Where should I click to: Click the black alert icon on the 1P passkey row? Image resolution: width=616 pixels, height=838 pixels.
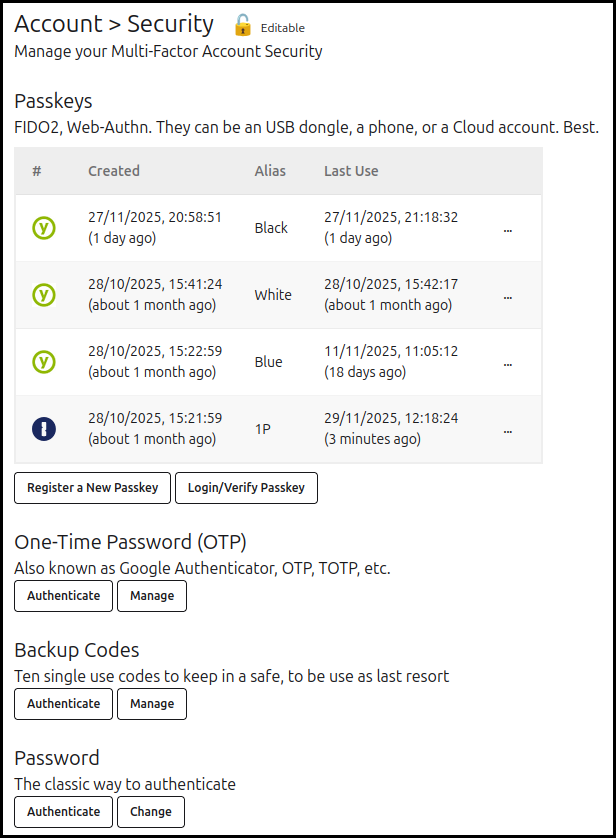pyautogui.click(x=44, y=428)
